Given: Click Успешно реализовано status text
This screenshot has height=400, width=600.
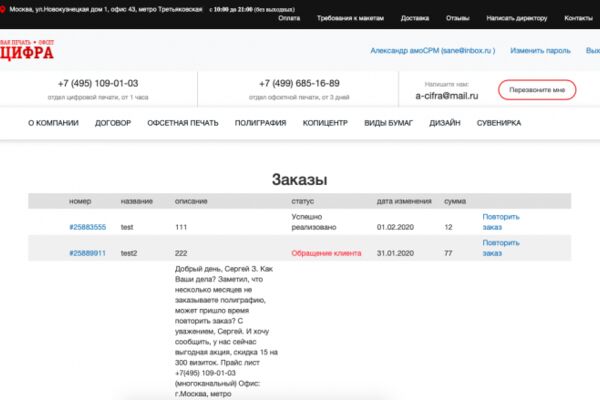Looking at the screenshot, I should tap(314, 222).
